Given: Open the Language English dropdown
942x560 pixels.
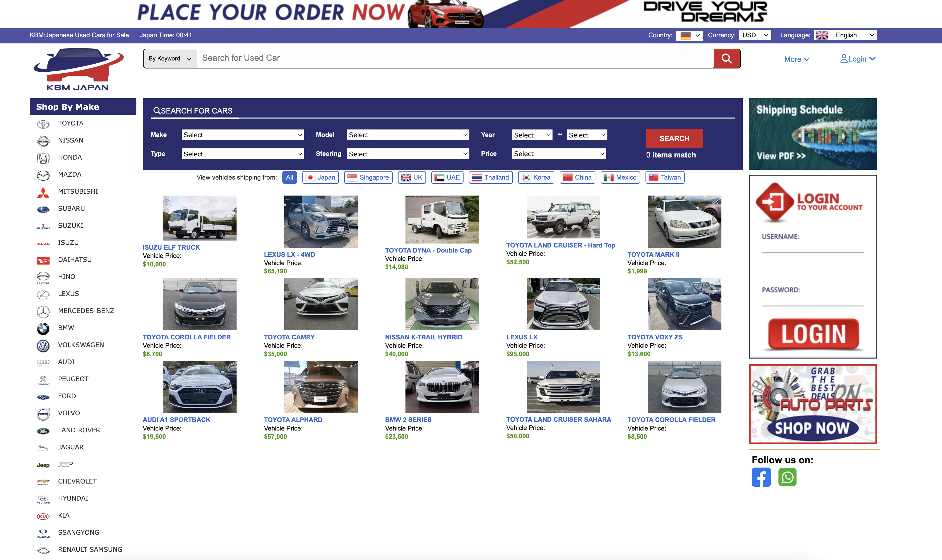Looking at the screenshot, I should point(845,35).
